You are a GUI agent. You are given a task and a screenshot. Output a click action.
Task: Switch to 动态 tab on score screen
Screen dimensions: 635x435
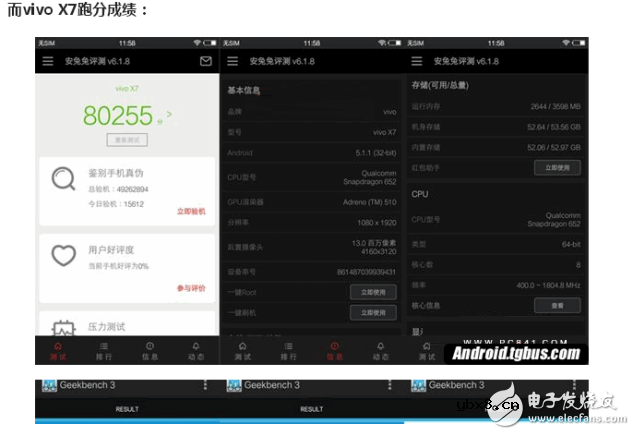pos(196,351)
